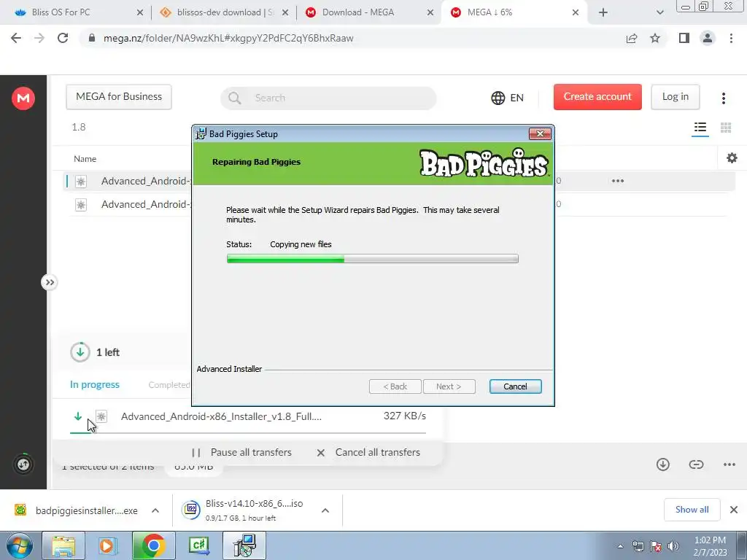Click the green download arrow of the transfer
The height and width of the screenshot is (560, 747).
point(78,416)
